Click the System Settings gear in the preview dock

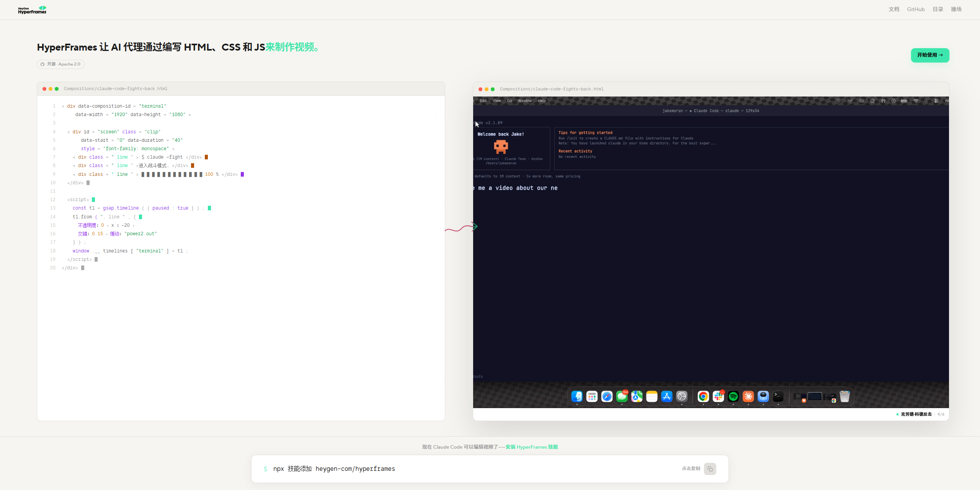point(681,397)
